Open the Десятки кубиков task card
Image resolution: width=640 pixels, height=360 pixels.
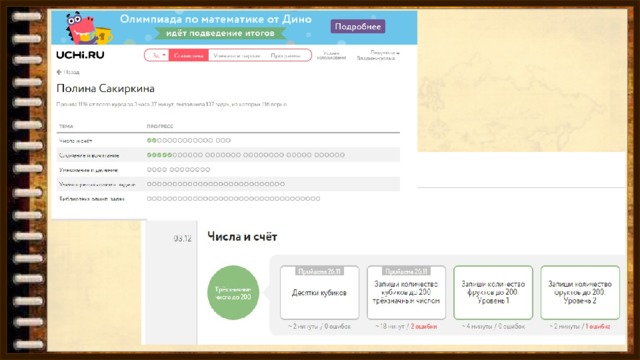point(320,293)
